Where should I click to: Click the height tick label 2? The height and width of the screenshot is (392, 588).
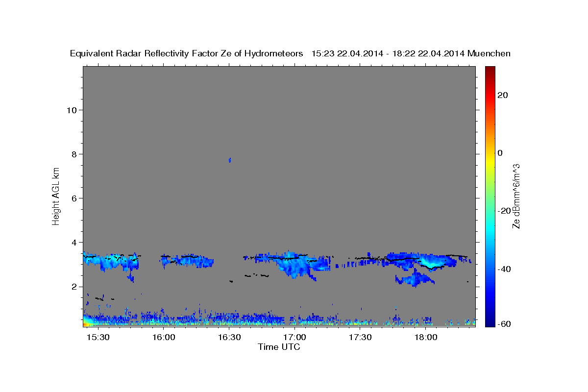74,287
